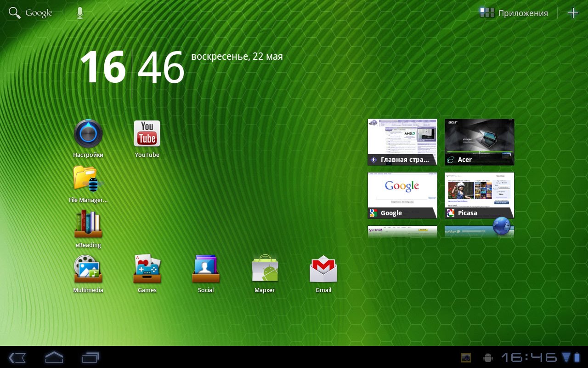Open the Gmail app

[323, 269]
